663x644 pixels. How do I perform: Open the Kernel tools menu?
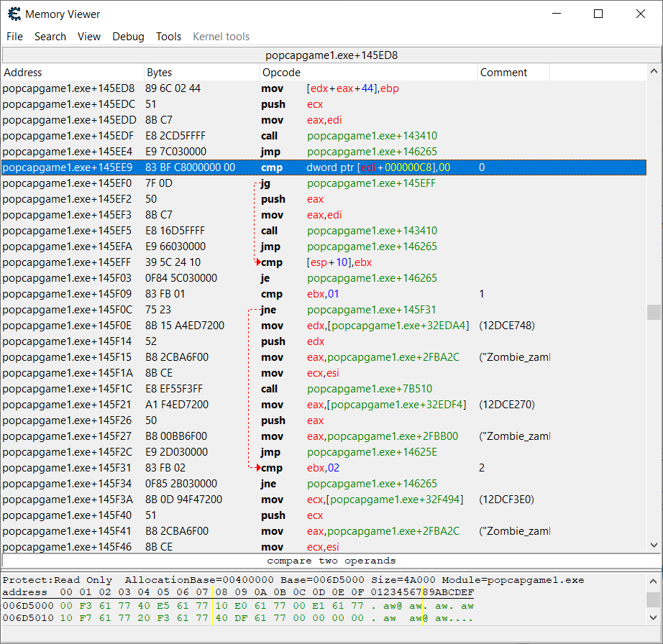point(221,37)
